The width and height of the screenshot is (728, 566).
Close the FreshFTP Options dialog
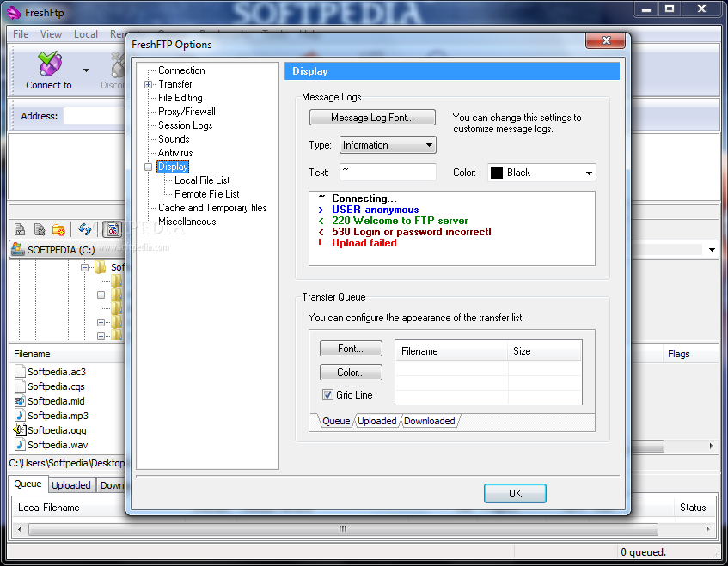point(605,40)
